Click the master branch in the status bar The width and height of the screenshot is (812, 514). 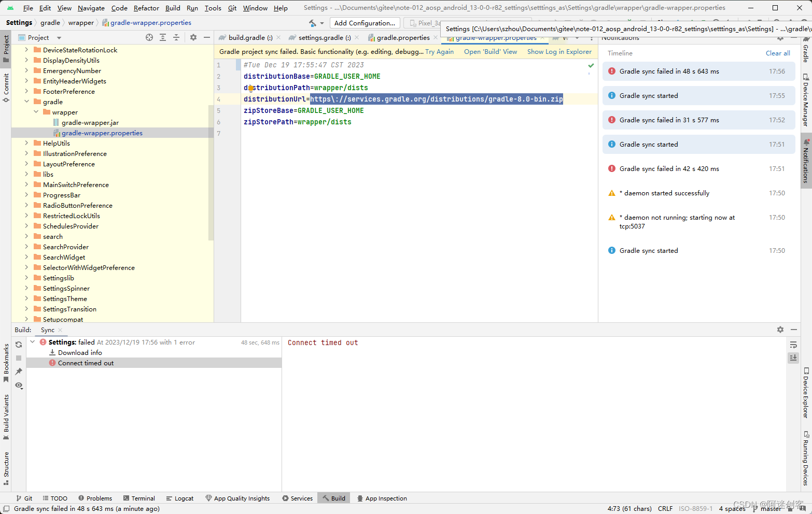[x=771, y=508]
